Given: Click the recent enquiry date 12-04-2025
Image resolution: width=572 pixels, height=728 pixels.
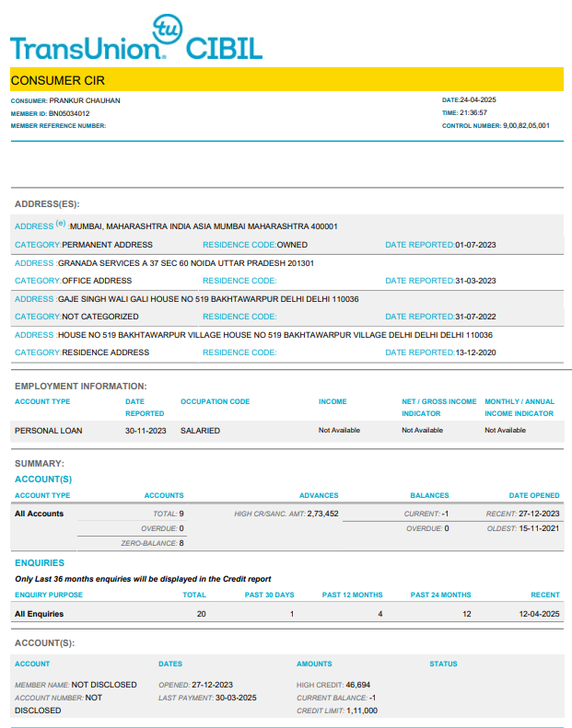Looking at the screenshot, I should (537, 613).
